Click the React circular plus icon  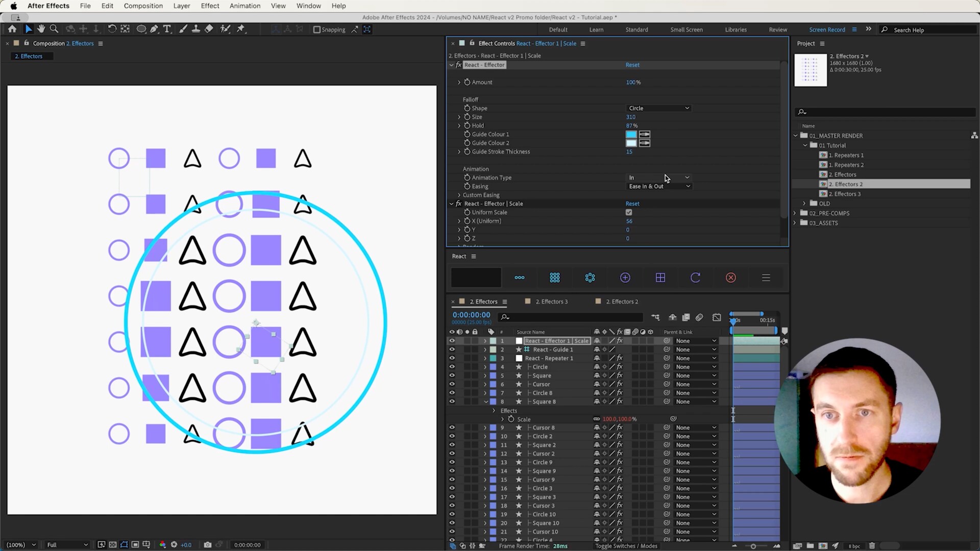click(x=625, y=278)
